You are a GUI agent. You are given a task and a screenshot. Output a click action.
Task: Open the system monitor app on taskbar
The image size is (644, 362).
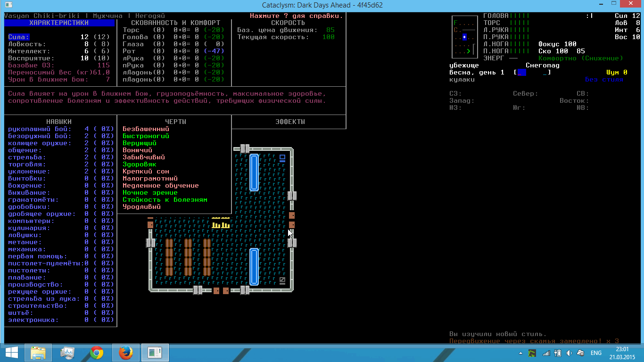click(x=67, y=353)
